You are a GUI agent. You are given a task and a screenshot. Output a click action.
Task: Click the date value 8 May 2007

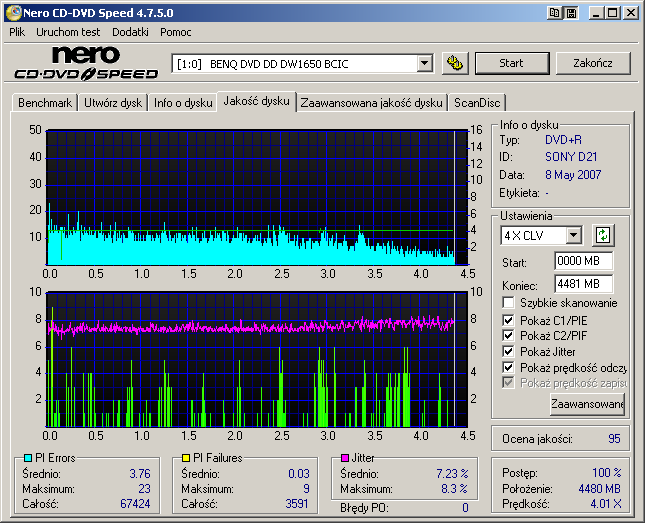point(573,175)
